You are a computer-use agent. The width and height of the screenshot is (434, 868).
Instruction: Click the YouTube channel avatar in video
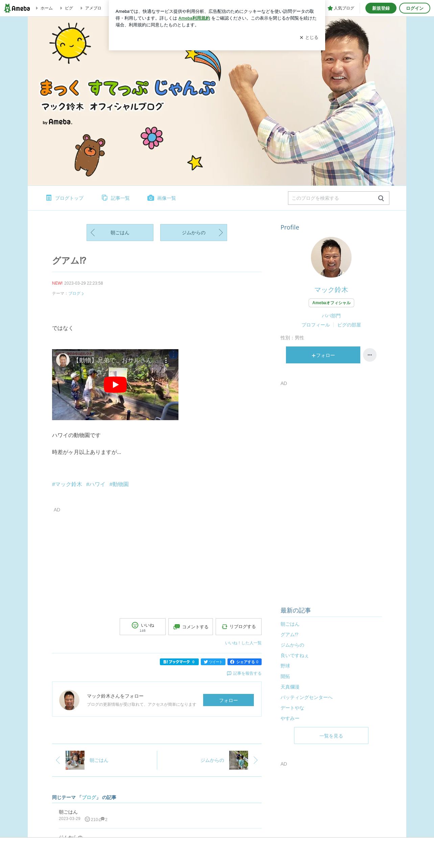pyautogui.click(x=63, y=360)
